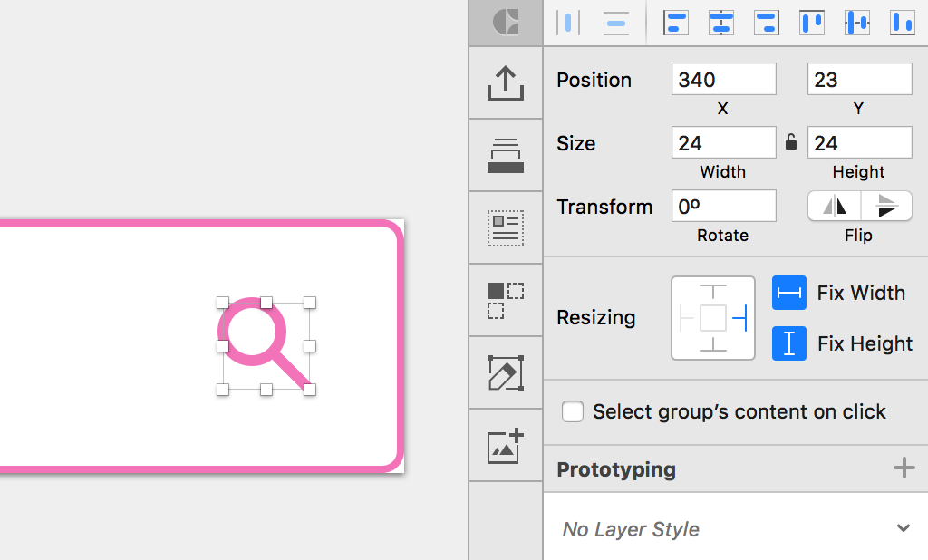Click the export/share icon in the sidebar
This screenshot has width=928, height=560.
tap(506, 83)
